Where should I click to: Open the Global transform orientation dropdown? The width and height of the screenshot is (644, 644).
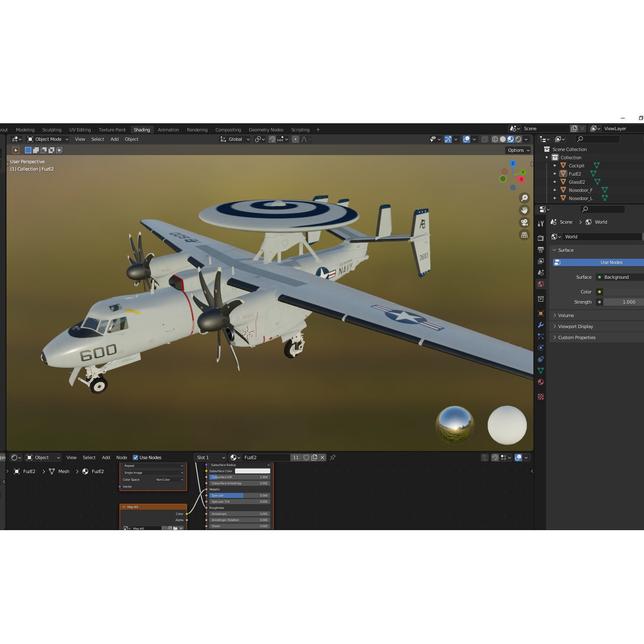[235, 139]
